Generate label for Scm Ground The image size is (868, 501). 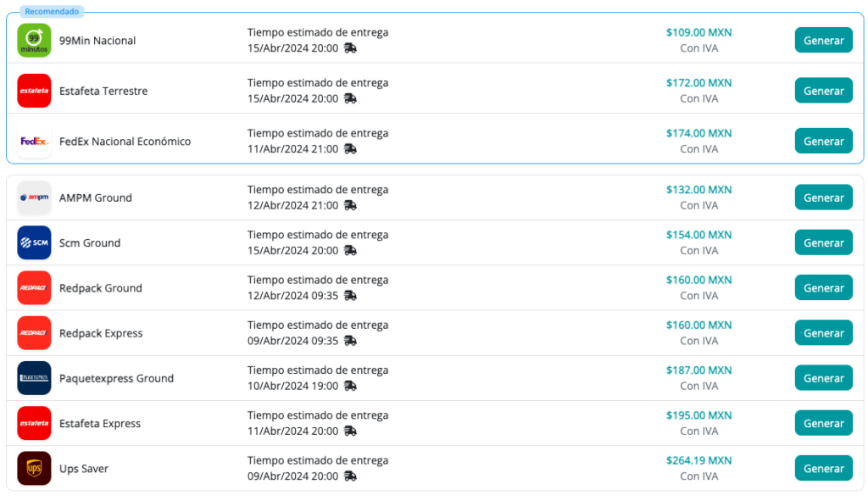[x=824, y=242]
